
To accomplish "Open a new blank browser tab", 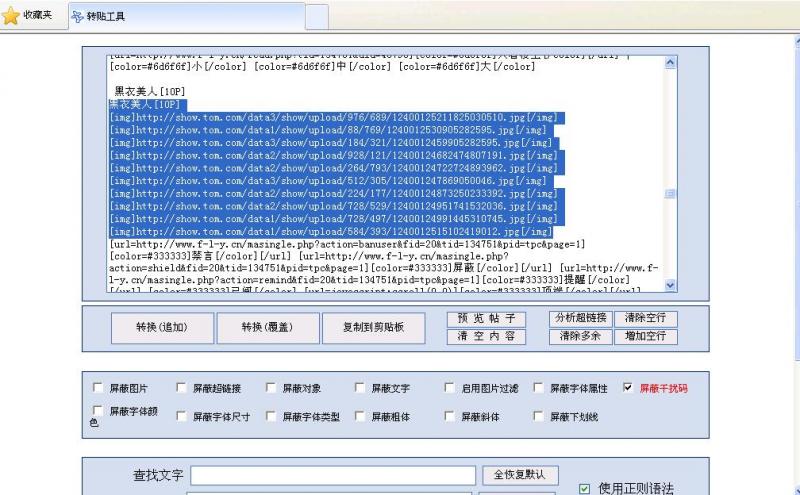I will pos(316,17).
